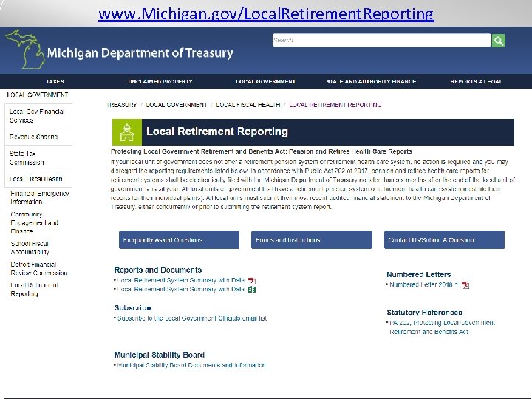The height and width of the screenshot is (399, 532).
Task: Open Financial Emergency Information sidebar link
Action: tap(40, 197)
